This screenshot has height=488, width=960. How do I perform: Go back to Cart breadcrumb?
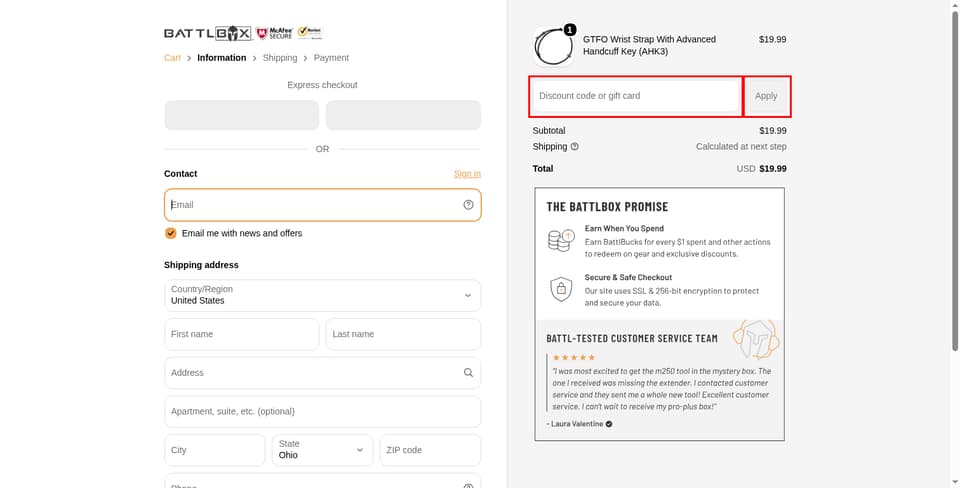click(173, 58)
